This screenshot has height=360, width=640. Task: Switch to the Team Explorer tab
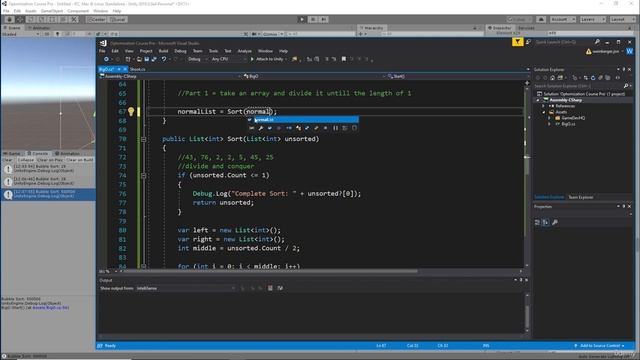(x=580, y=197)
